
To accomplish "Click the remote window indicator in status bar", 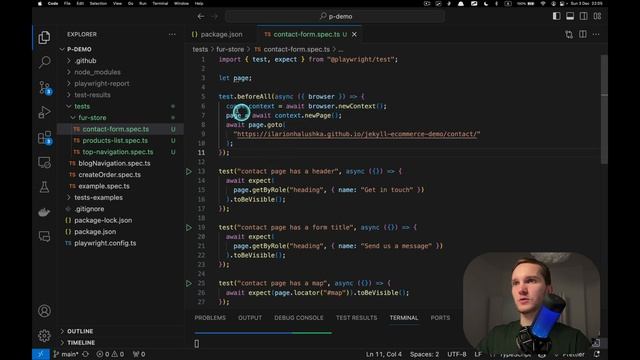I will point(40,354).
